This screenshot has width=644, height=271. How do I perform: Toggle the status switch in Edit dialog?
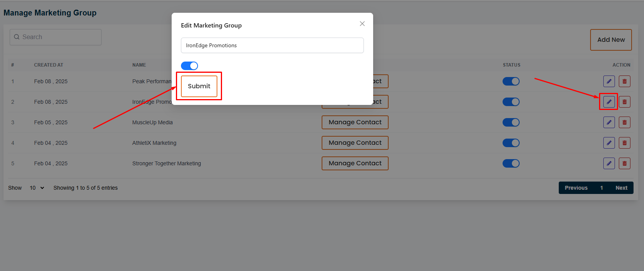189,66
